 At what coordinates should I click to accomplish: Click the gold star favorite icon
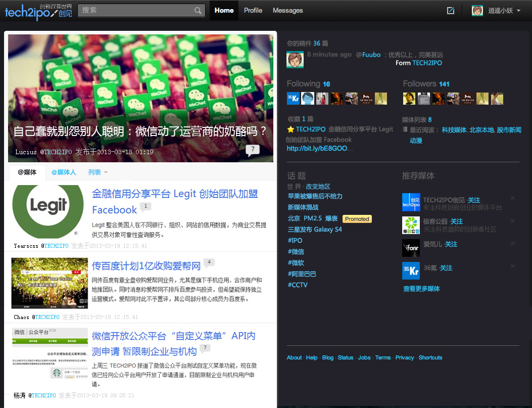tap(291, 129)
